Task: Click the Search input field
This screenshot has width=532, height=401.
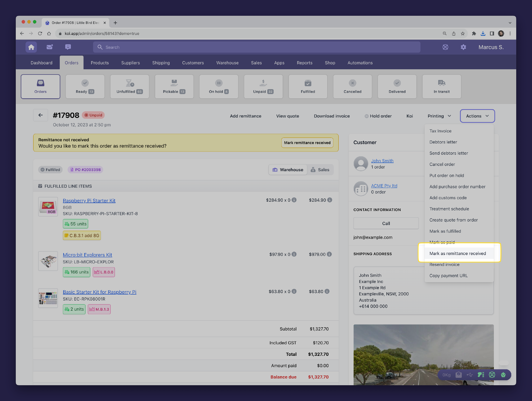Action: [257, 47]
